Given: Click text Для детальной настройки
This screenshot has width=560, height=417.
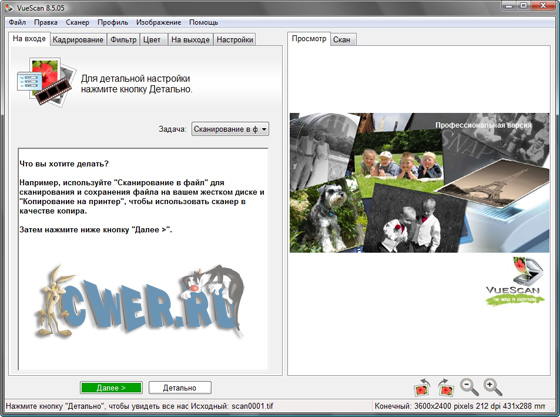Looking at the screenshot, I should tap(135, 79).
